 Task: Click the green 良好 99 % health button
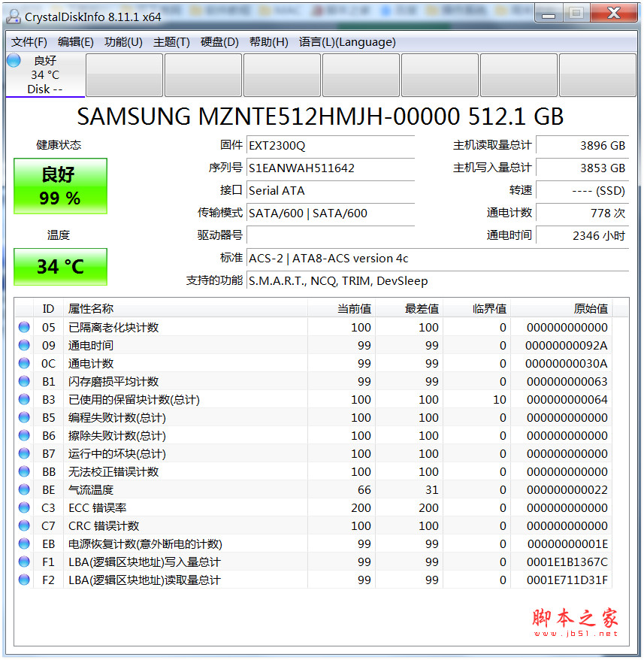point(60,186)
